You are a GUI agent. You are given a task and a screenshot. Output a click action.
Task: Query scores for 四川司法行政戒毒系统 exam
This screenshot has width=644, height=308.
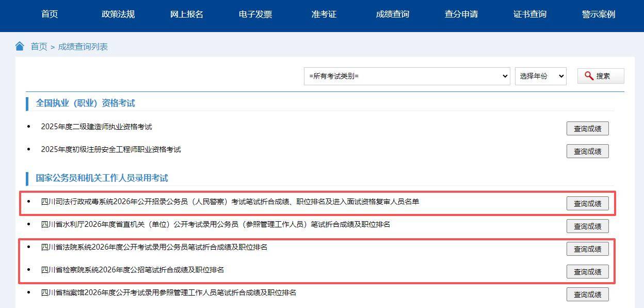tap(587, 204)
